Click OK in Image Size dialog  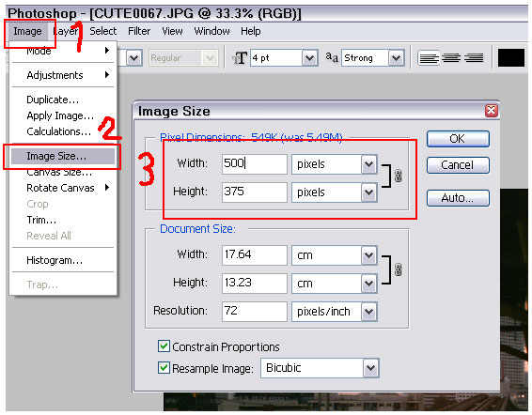pos(458,139)
